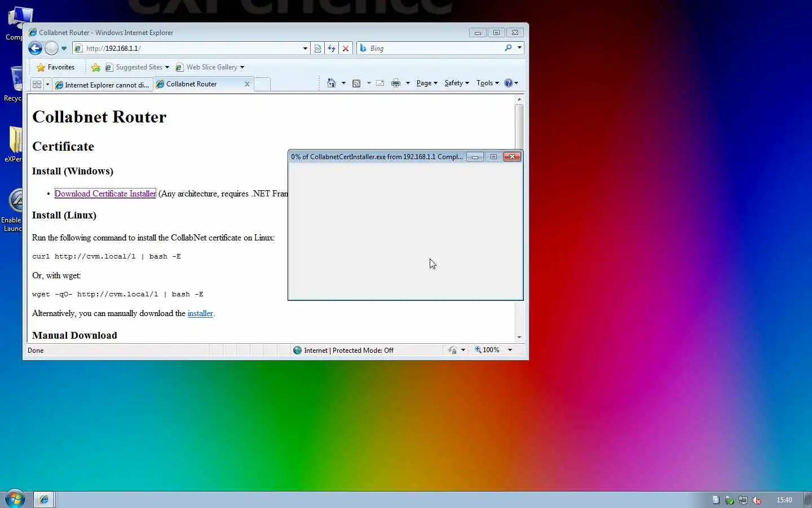Click the Read Mail envelope icon
This screenshot has width=812, height=508.
380,83
